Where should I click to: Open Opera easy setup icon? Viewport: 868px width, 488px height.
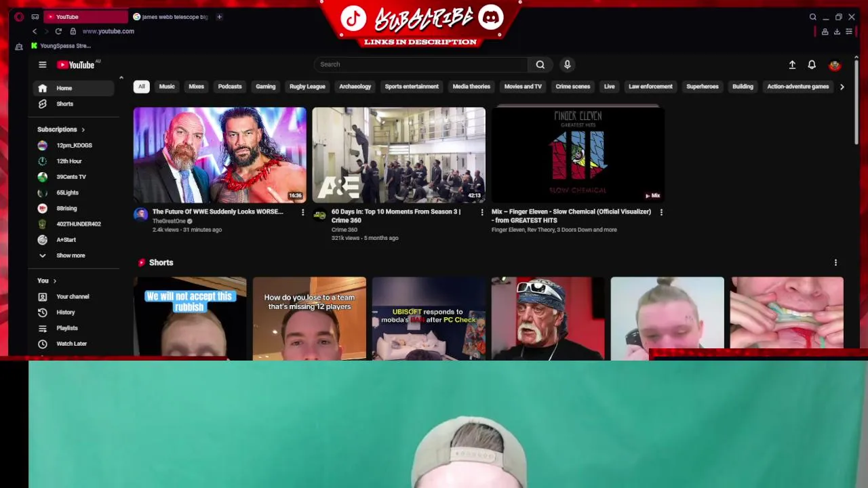click(849, 31)
